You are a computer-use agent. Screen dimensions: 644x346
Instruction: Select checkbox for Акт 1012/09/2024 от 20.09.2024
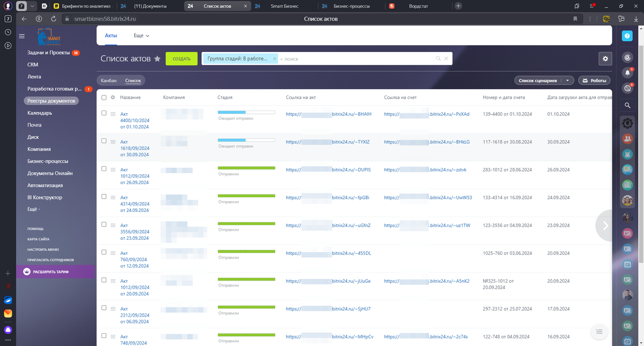pos(104,281)
